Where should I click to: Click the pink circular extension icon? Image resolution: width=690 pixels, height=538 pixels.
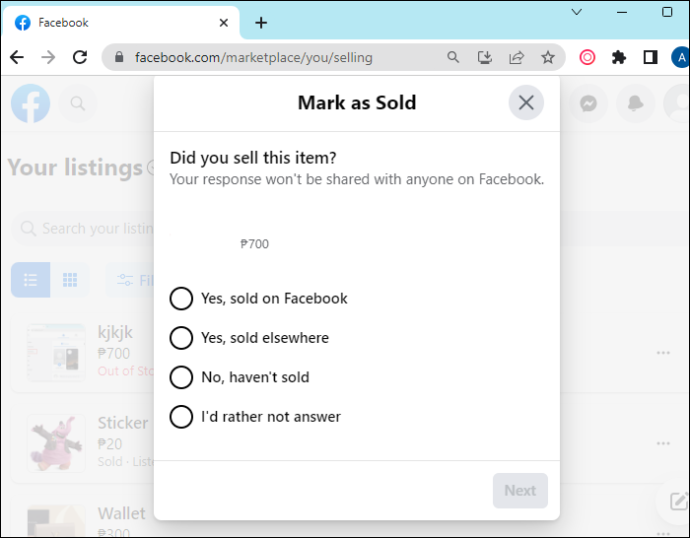587,57
